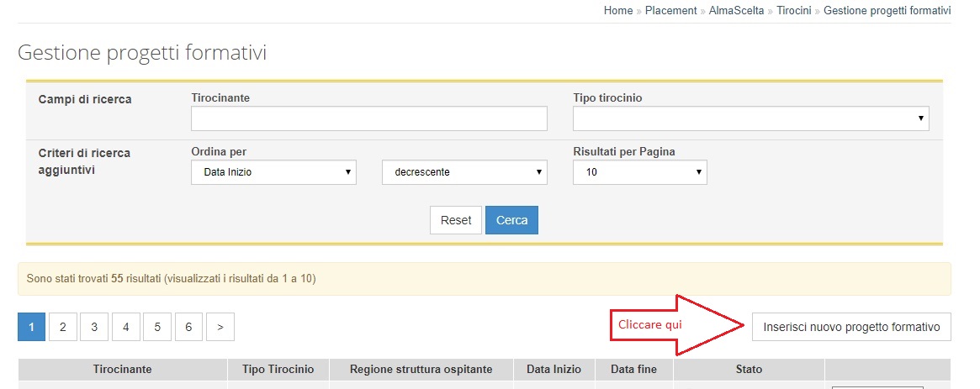
Task: Go to results page 2
Action: click(x=62, y=327)
